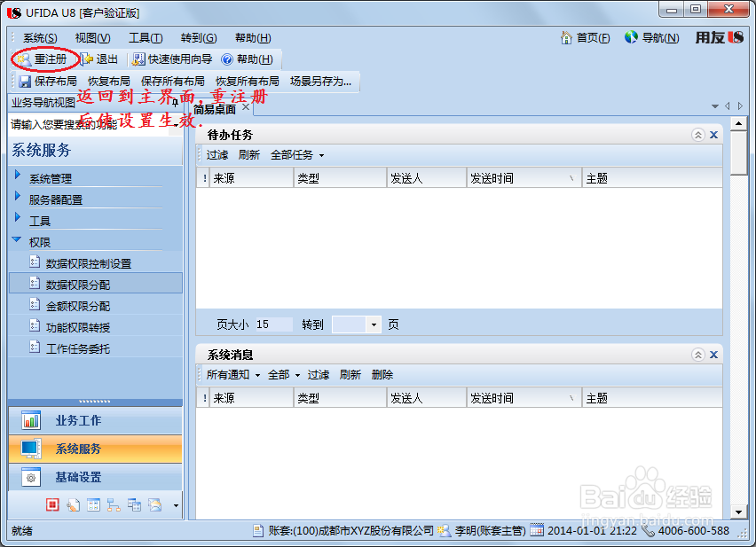The width and height of the screenshot is (756, 547).
Task: Click the hierarchy tree footer icon
Action: coord(114,505)
